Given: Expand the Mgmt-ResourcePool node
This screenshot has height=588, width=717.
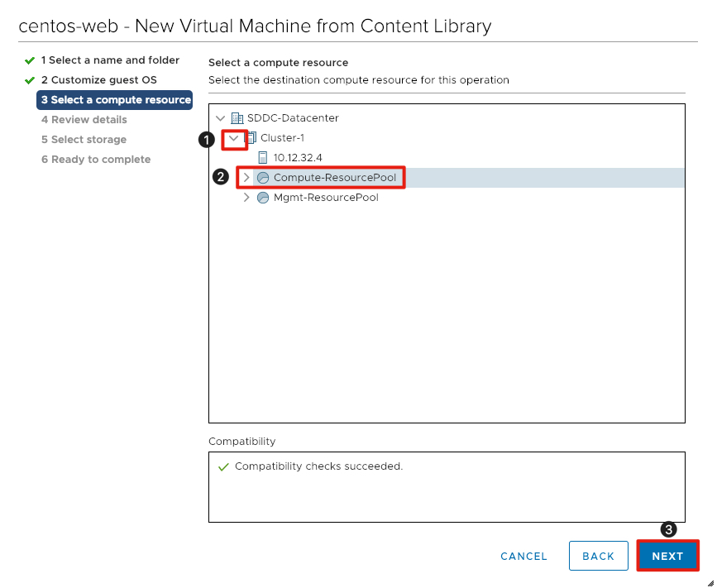Looking at the screenshot, I should point(246,197).
